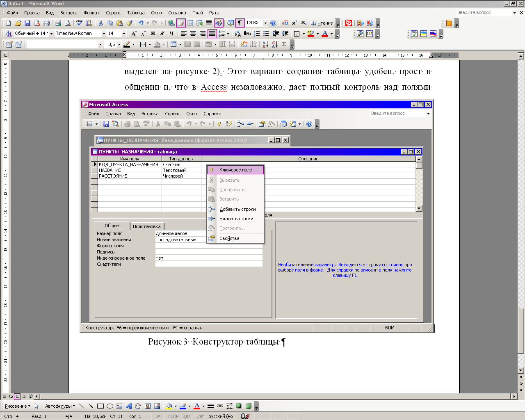Image resolution: width=525 pixels, height=420 pixels.
Task: Toggle underline (Ч) formatting
Action: click(x=172, y=34)
